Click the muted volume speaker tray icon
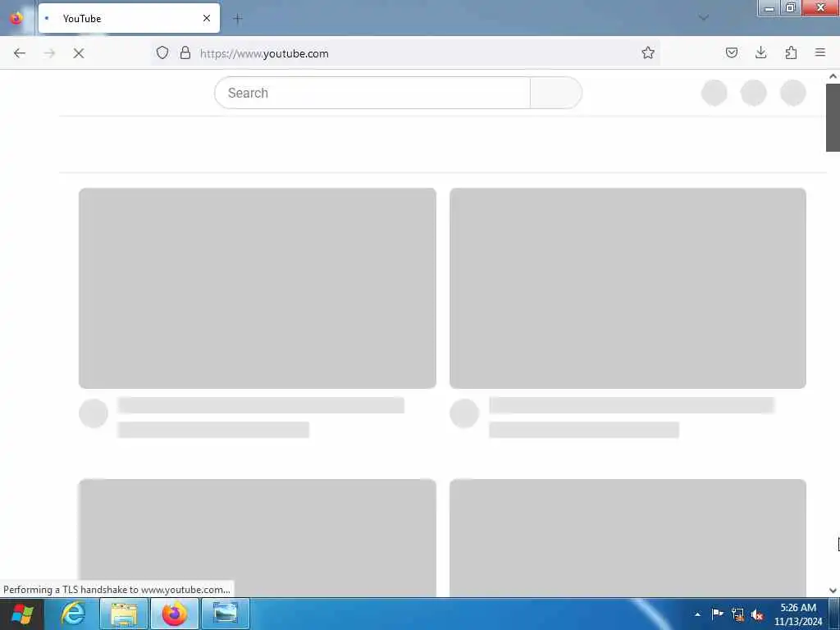840x630 pixels. (x=757, y=615)
